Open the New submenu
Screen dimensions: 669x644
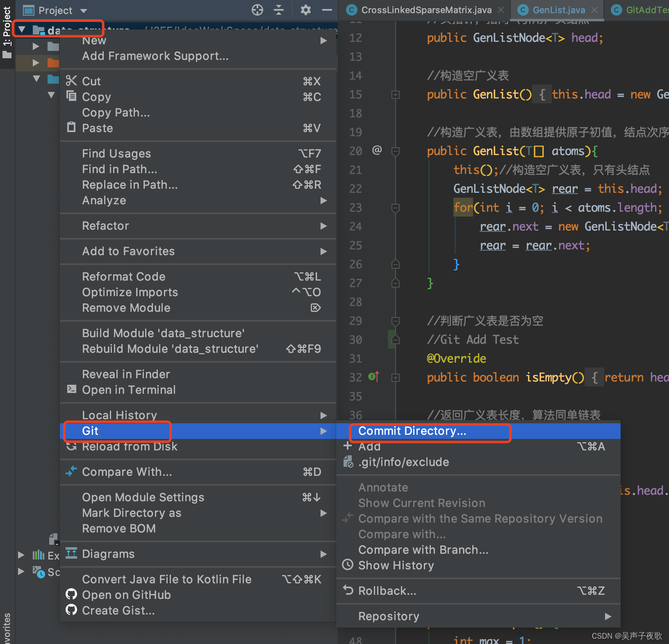coord(198,41)
